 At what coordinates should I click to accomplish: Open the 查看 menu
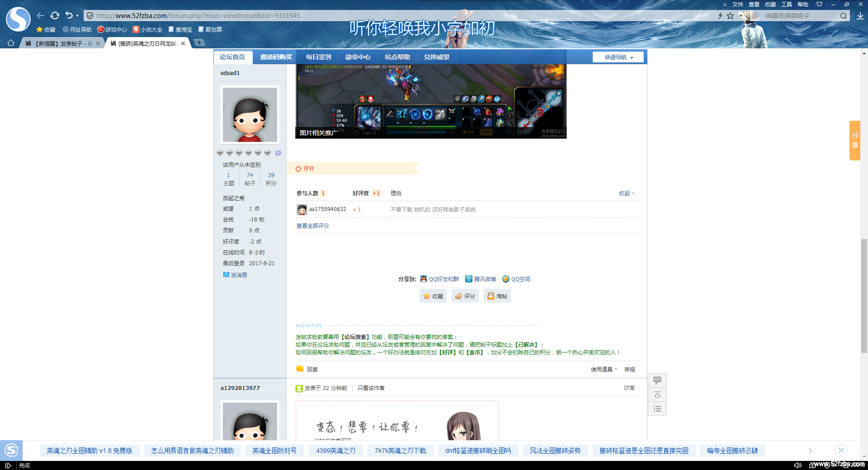[x=754, y=5]
